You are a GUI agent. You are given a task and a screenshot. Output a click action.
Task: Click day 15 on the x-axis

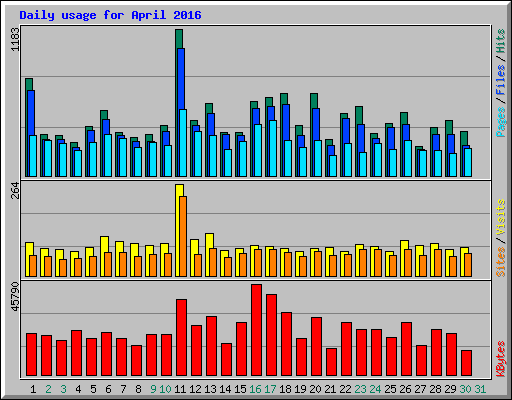[240, 389]
